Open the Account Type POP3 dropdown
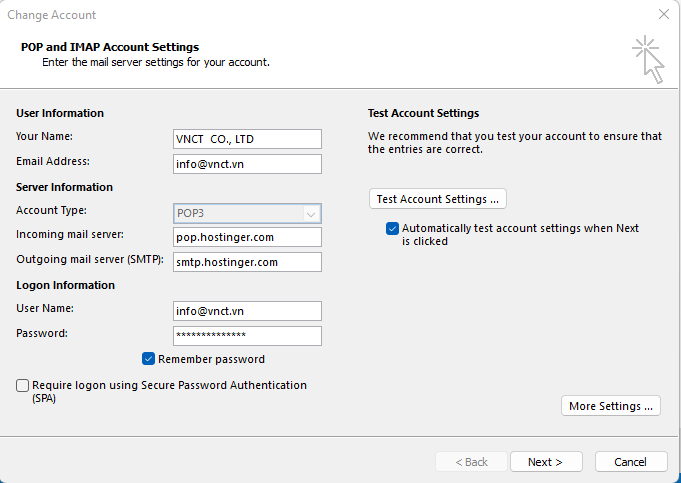Viewport: 681px width, 483px height. (246, 213)
